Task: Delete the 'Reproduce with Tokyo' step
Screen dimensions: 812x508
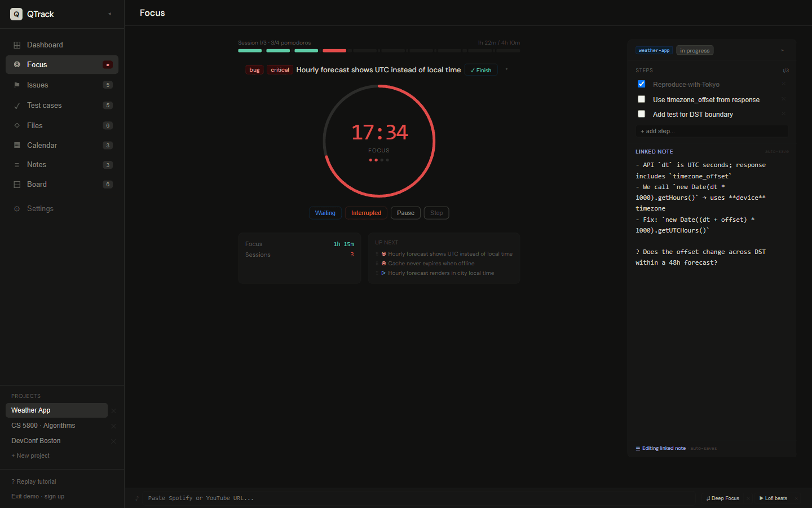Action: tap(783, 84)
